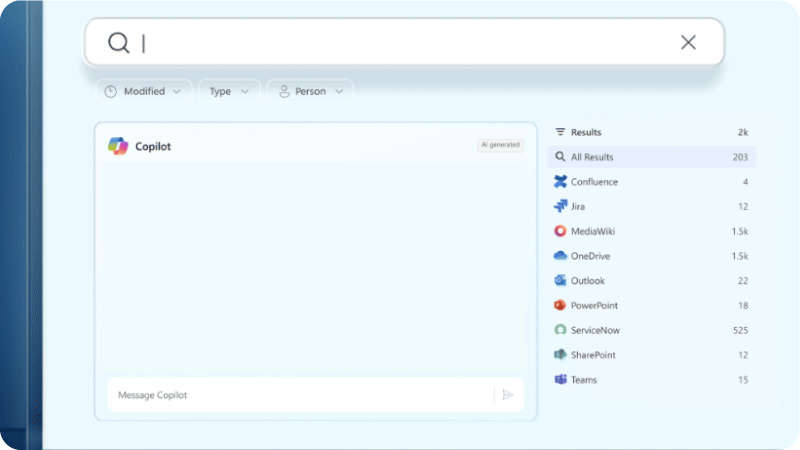Select the All Results category
Image resolution: width=800 pixels, height=450 pixels.
click(x=652, y=157)
